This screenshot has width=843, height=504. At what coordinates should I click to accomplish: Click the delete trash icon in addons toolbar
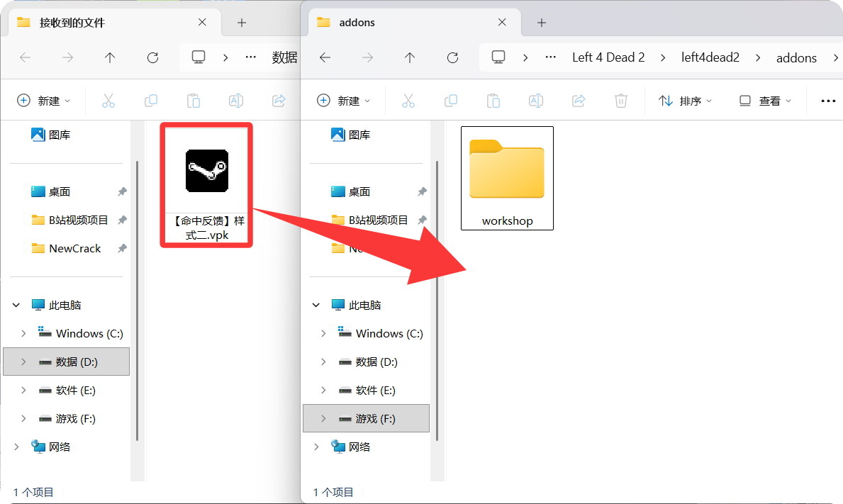pos(621,101)
